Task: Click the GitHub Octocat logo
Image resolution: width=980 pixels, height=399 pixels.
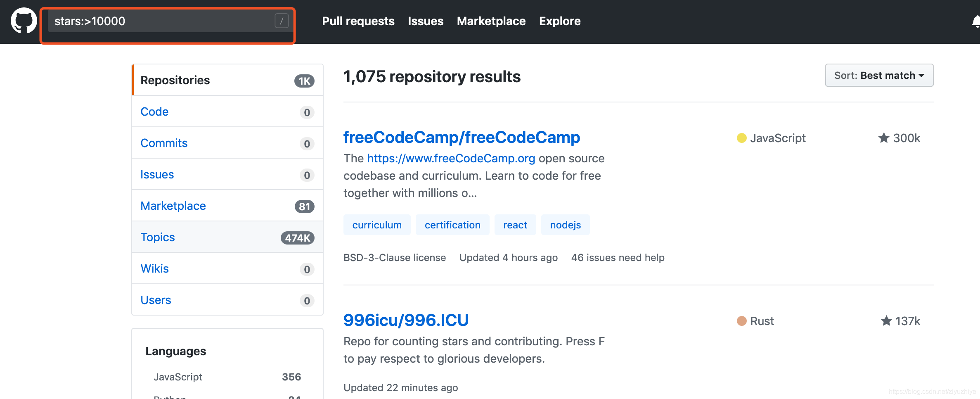Action: click(24, 21)
